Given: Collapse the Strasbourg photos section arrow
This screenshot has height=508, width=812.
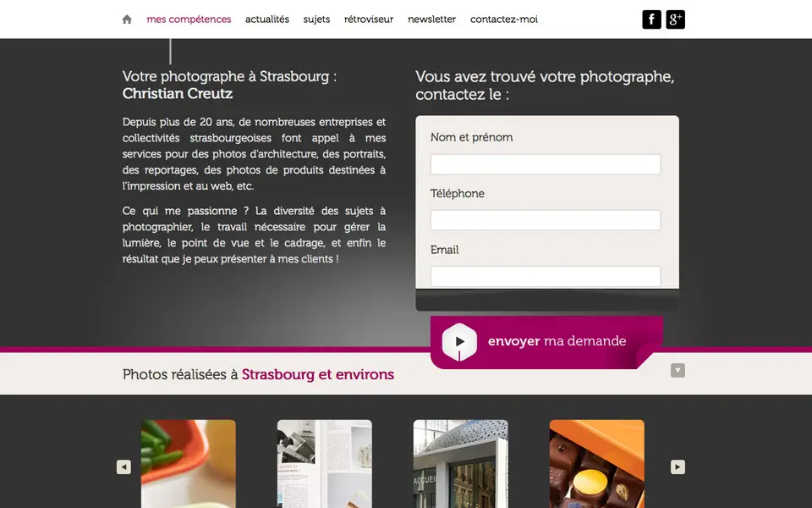Looking at the screenshot, I should pos(678,370).
